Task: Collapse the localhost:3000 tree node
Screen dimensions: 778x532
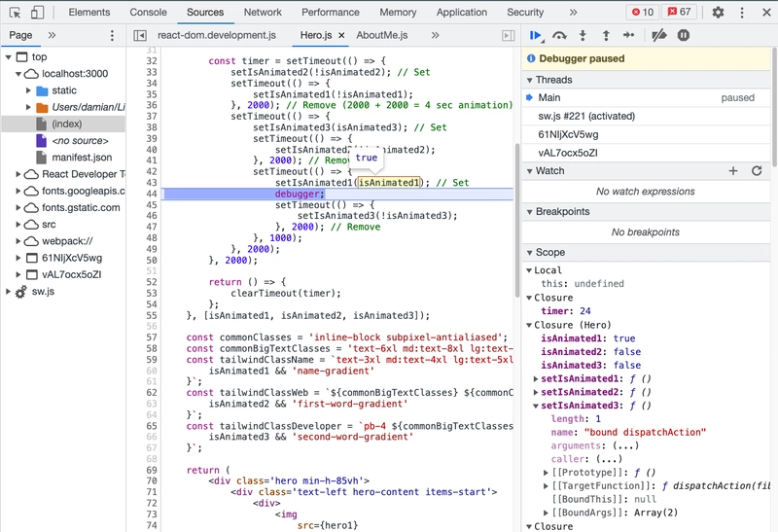Action: (x=18, y=74)
